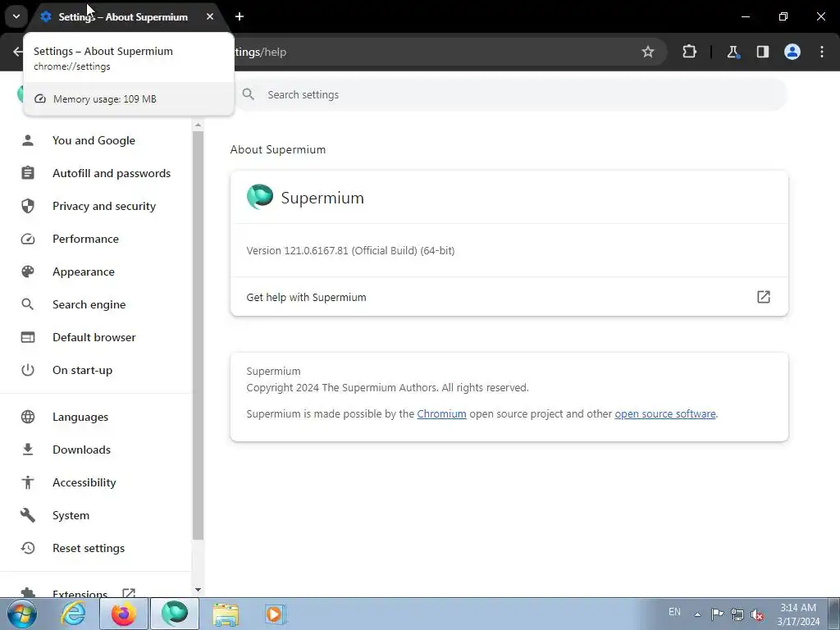Open the profile avatar menu

pyautogui.click(x=792, y=52)
